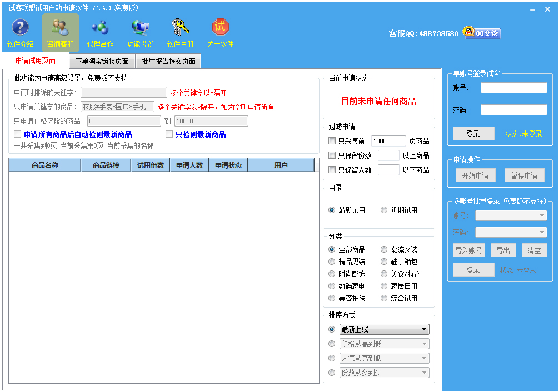Click the minimum price field showing 0
The image size is (559, 392).
click(x=124, y=121)
